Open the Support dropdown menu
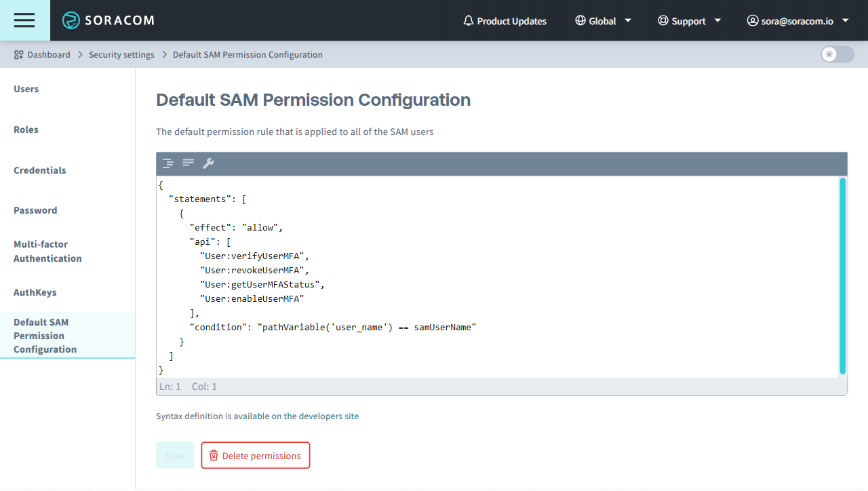The image size is (868, 491). [689, 21]
